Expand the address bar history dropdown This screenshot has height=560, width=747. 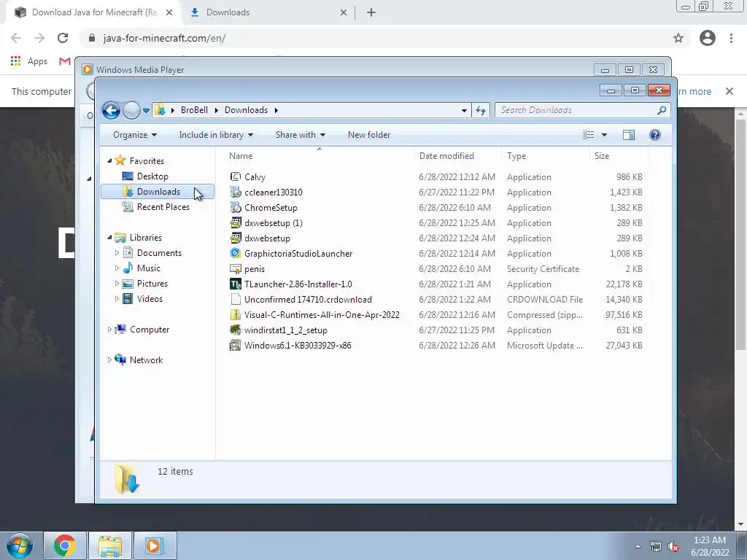pyautogui.click(x=464, y=111)
